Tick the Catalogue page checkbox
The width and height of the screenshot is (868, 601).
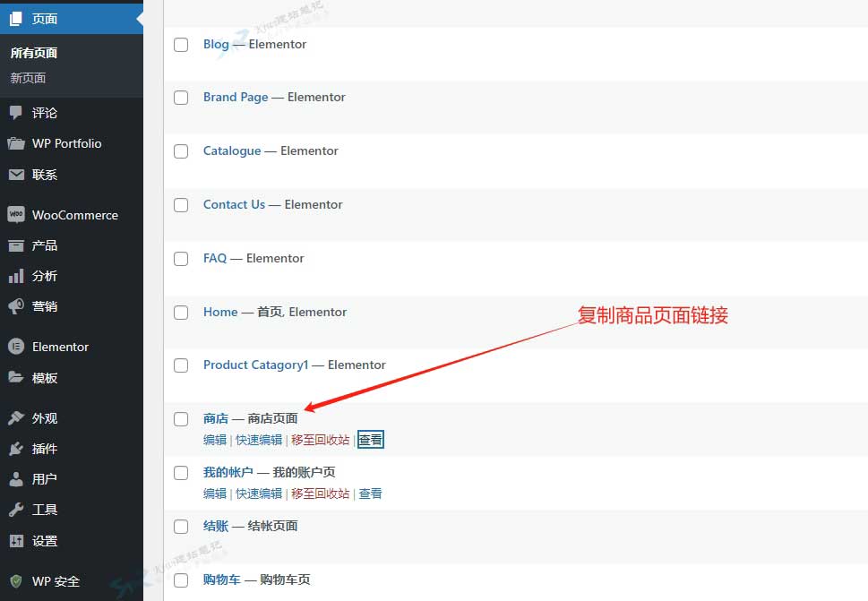tap(181, 151)
